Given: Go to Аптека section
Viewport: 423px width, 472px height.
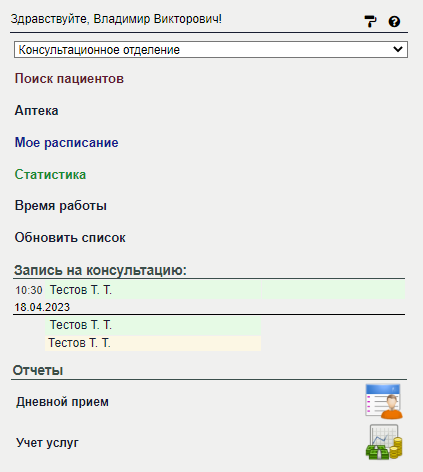Looking at the screenshot, I should pos(37,111).
